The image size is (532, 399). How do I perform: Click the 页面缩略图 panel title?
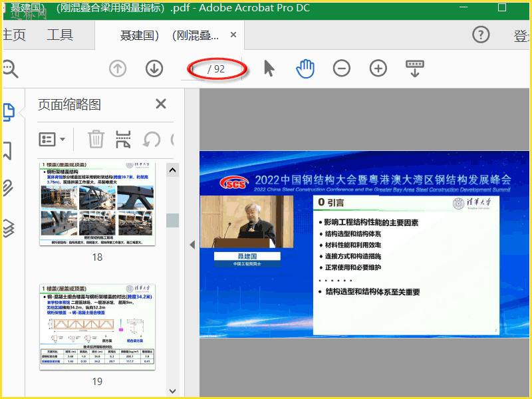(x=69, y=104)
